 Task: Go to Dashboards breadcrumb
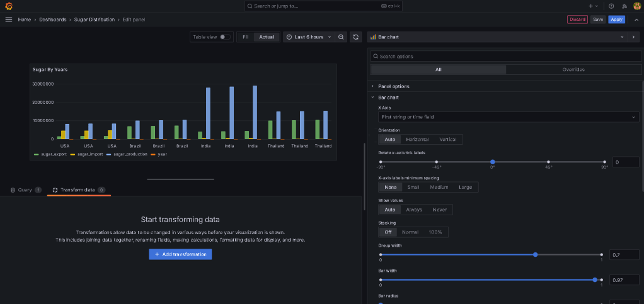pyautogui.click(x=52, y=20)
